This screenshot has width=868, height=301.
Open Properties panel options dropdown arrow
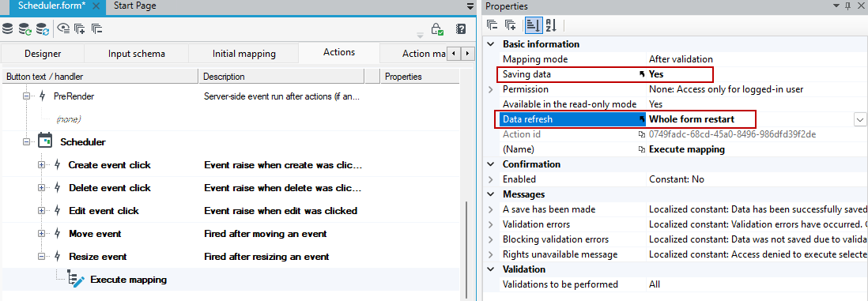click(836, 6)
